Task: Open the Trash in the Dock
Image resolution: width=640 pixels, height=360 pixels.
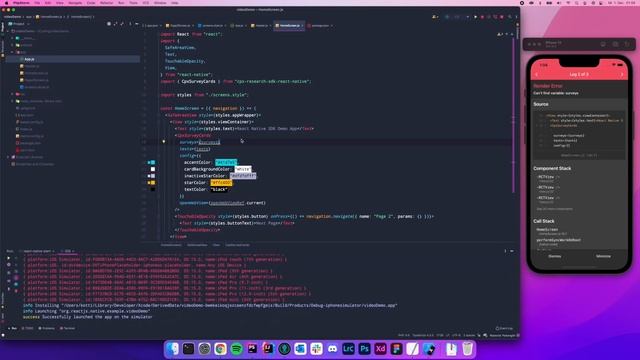Action: pyautogui.click(x=468, y=349)
